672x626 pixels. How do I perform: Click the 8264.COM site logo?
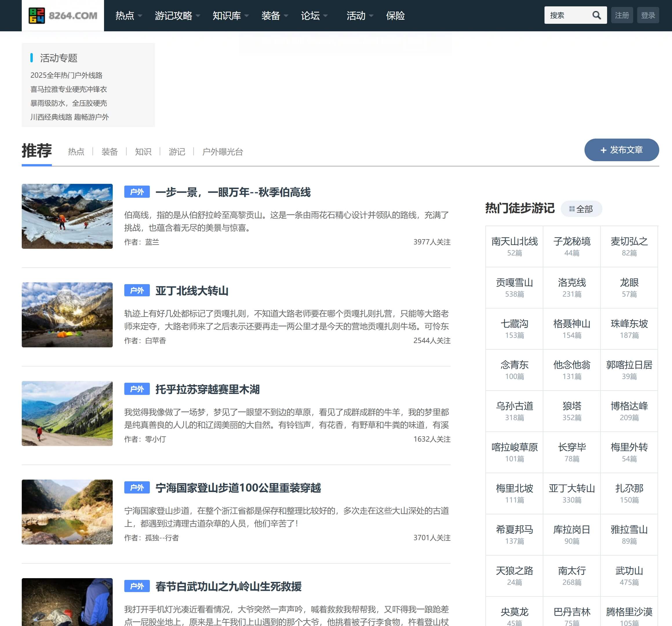point(63,16)
